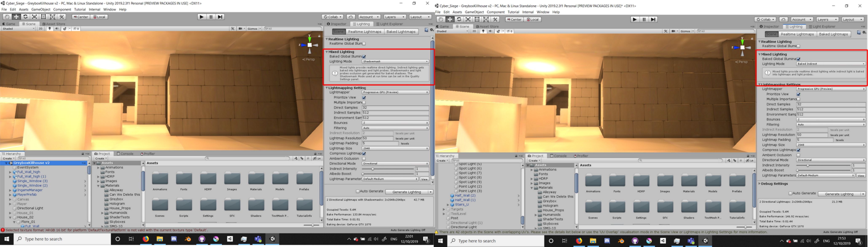Toggle 2D view mode in left window
868x247 pixels.
coord(41,29)
